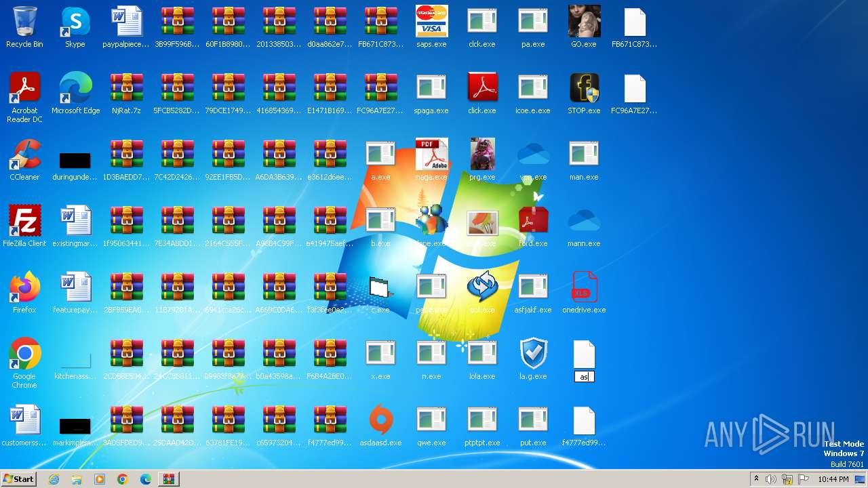Open Windows Explorer from the taskbar
The height and width of the screenshot is (488, 868).
(x=77, y=479)
